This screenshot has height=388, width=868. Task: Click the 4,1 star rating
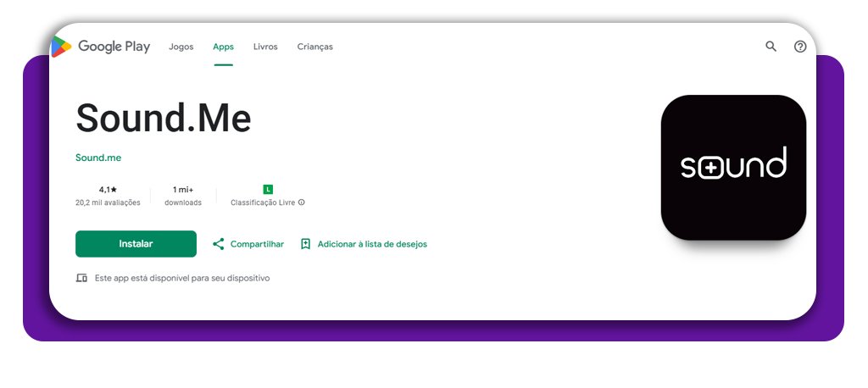[x=108, y=190]
